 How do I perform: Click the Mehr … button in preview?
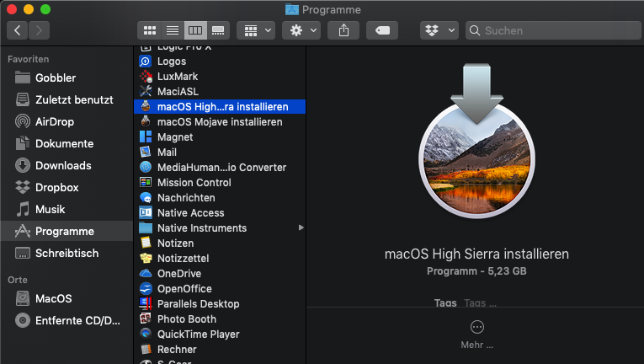(x=476, y=334)
